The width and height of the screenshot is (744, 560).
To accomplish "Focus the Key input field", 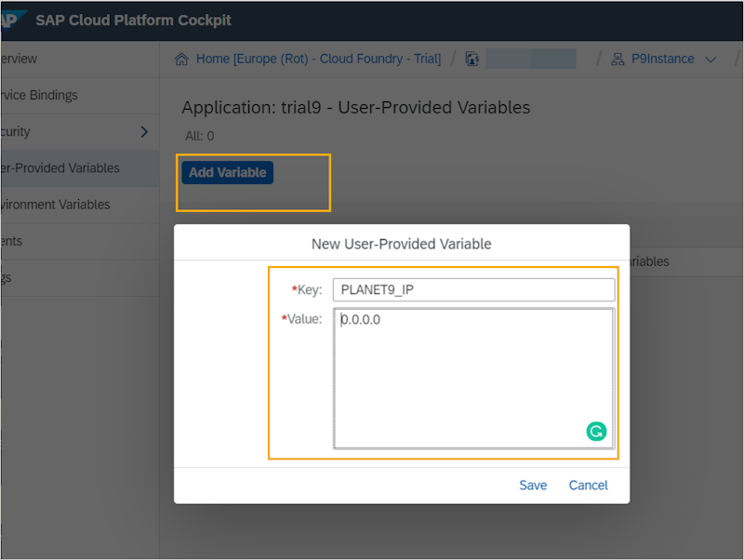I will [x=473, y=289].
